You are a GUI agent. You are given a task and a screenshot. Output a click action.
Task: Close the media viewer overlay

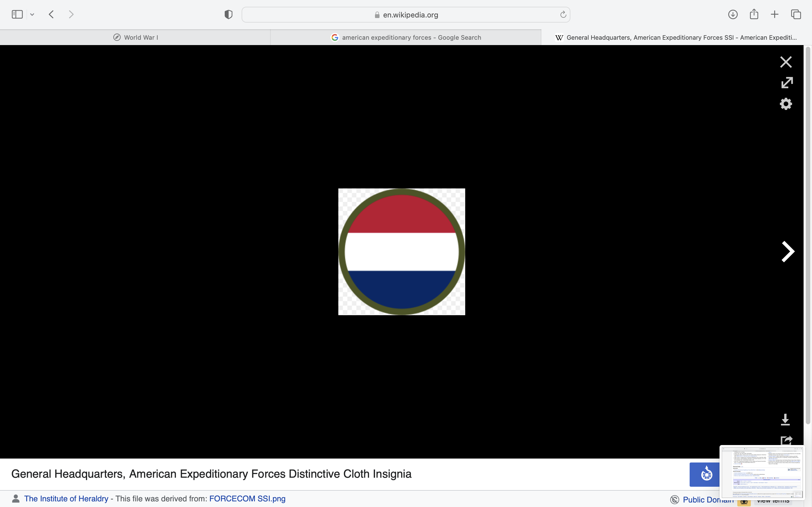(785, 62)
